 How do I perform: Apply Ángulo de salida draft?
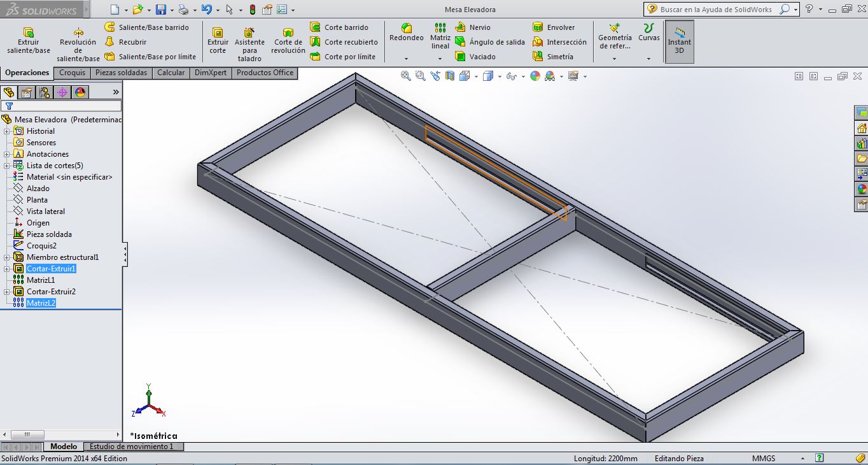tap(490, 42)
